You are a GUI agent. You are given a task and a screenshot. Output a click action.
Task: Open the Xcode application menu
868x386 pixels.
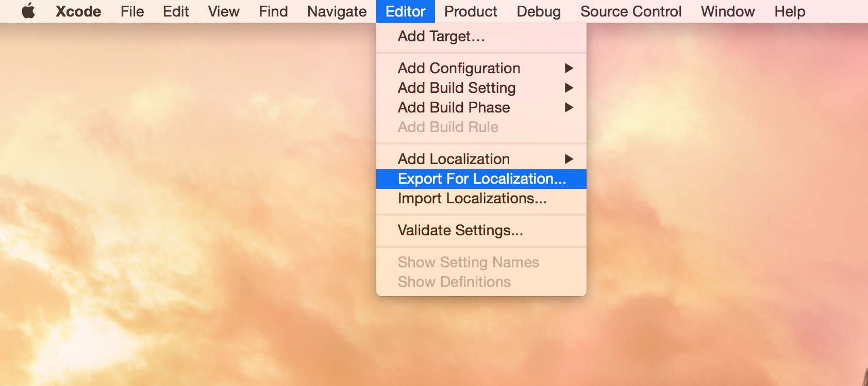click(x=78, y=11)
